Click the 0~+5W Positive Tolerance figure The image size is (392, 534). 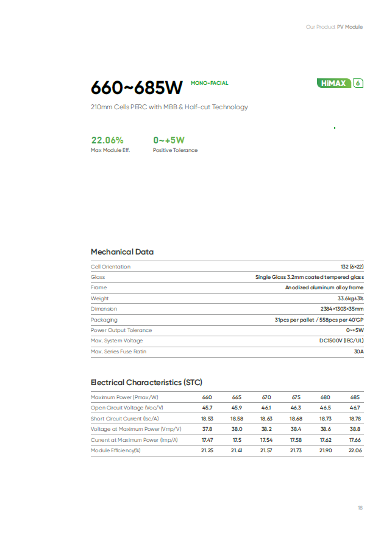(169, 140)
